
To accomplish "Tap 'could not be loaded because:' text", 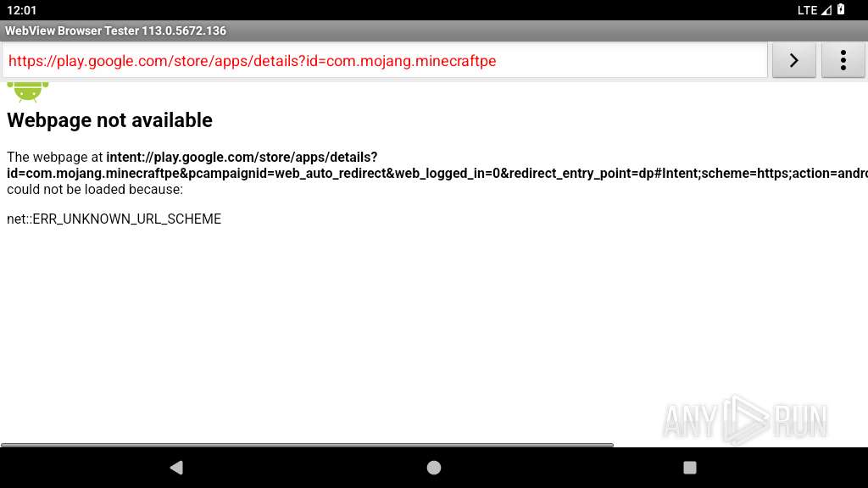I will pyautogui.click(x=95, y=189).
